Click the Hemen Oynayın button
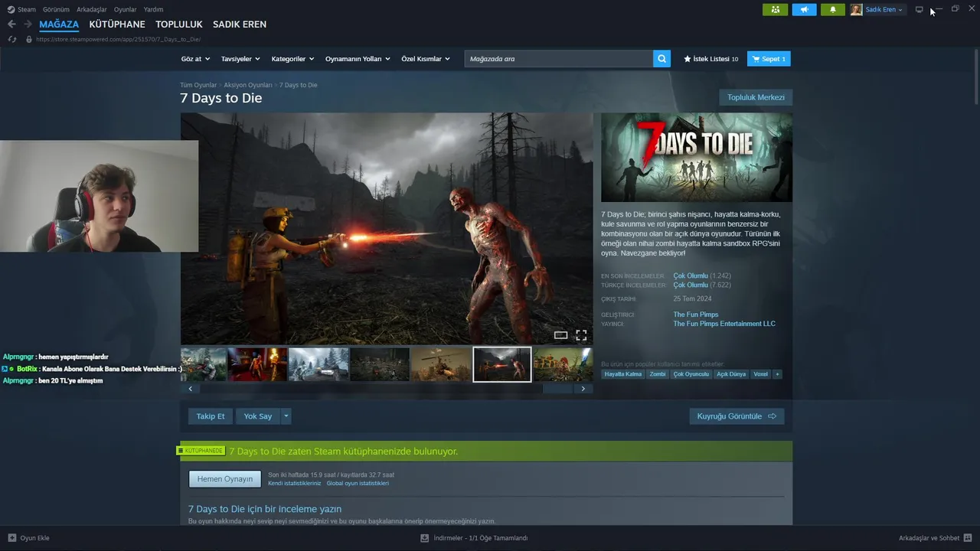 (225, 479)
